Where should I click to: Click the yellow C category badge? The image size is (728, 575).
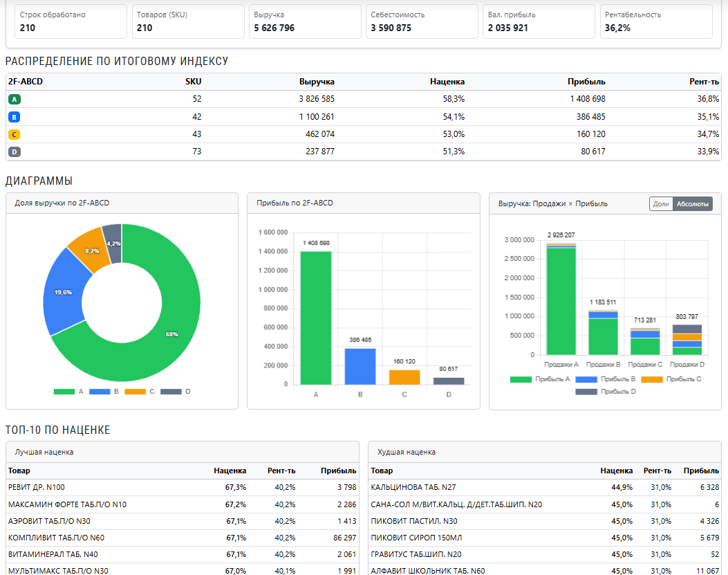click(14, 134)
